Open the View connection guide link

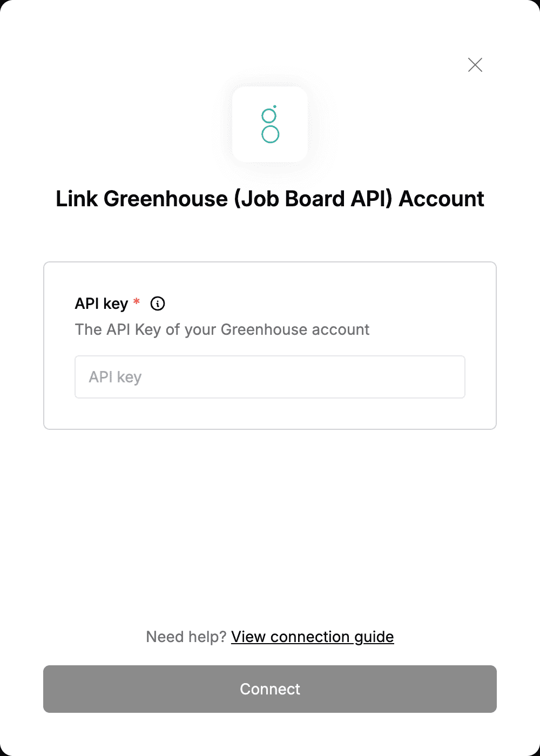click(313, 637)
